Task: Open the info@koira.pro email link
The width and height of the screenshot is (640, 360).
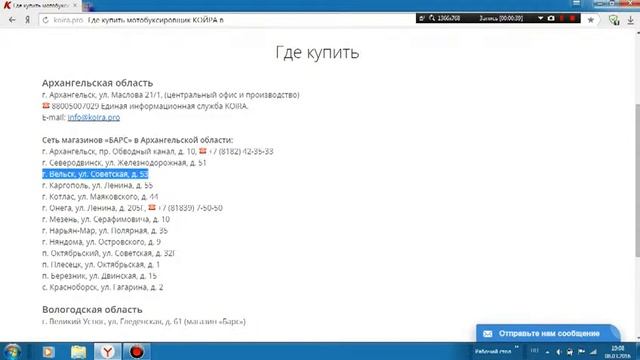Action: pyautogui.click(x=94, y=118)
